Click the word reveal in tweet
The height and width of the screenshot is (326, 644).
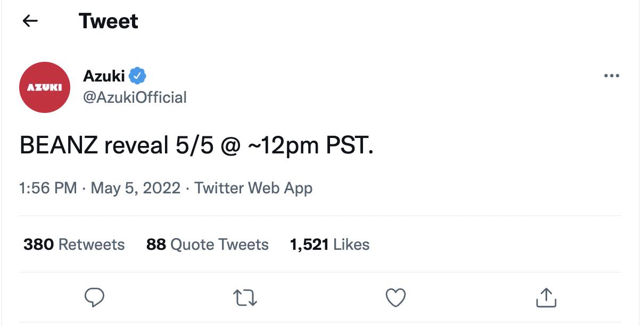(136, 145)
